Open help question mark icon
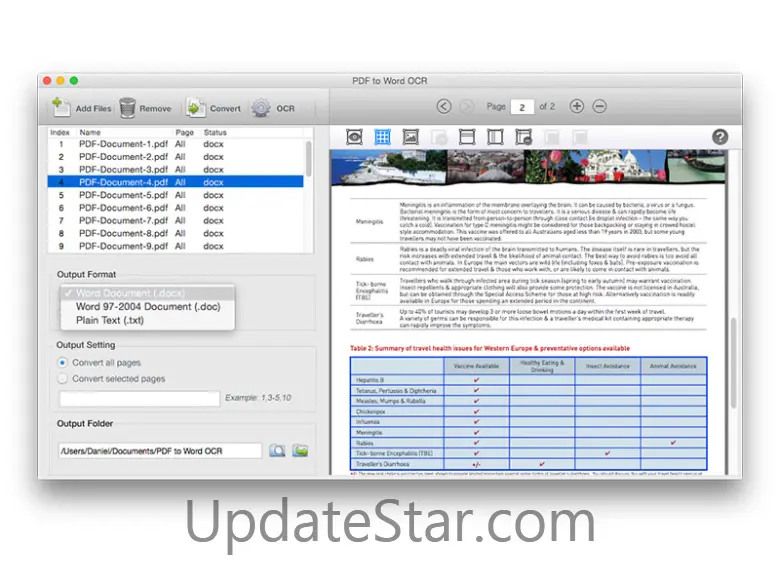The height and width of the screenshot is (585, 780). coord(720,137)
